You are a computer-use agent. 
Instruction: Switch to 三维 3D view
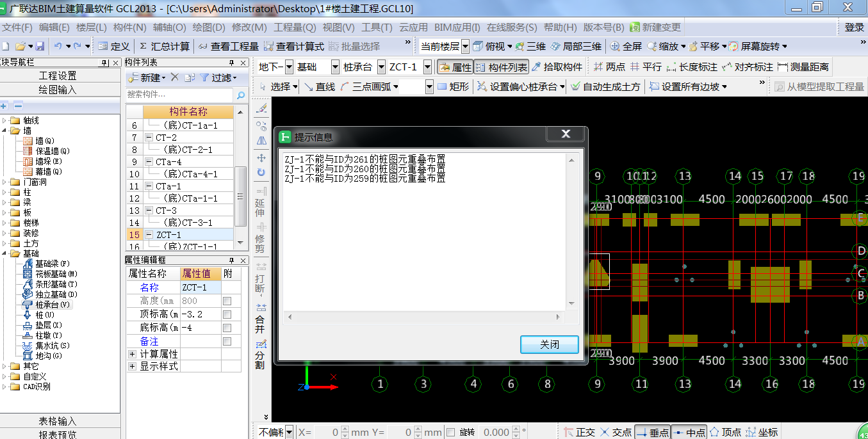pos(530,47)
